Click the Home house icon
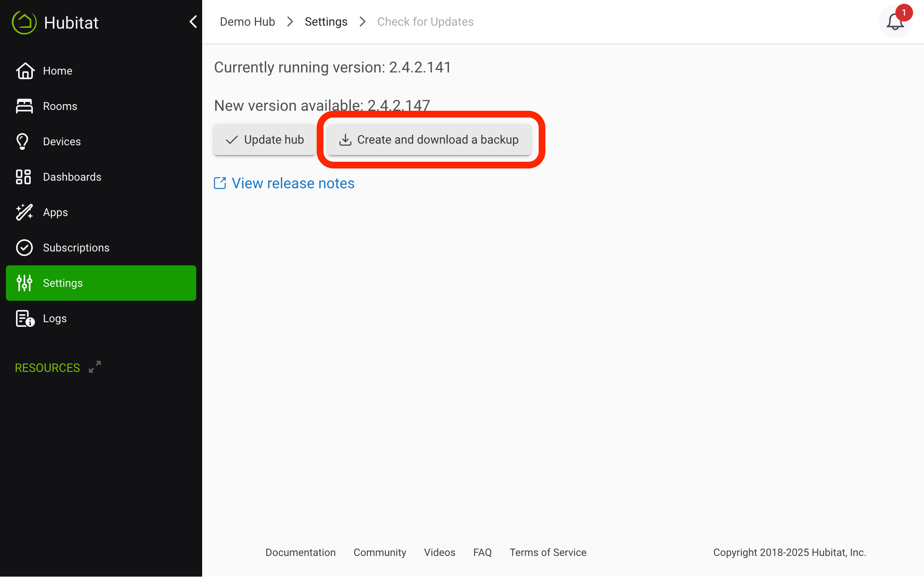The width and height of the screenshot is (924, 577). [25, 71]
